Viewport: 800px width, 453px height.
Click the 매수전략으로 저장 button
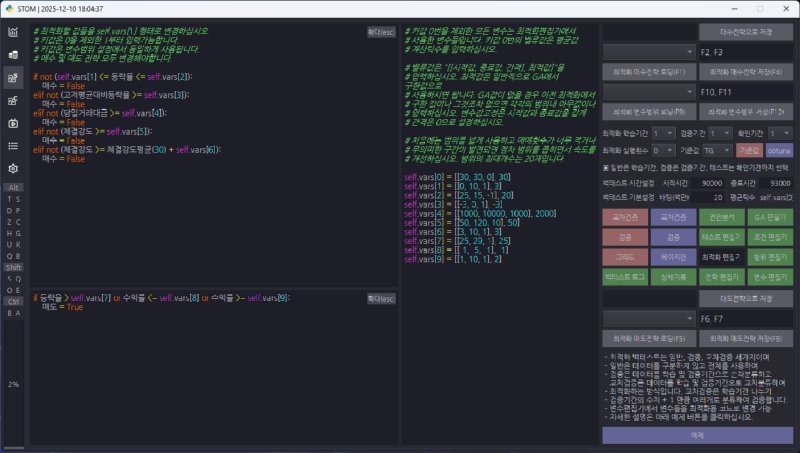point(746,30)
